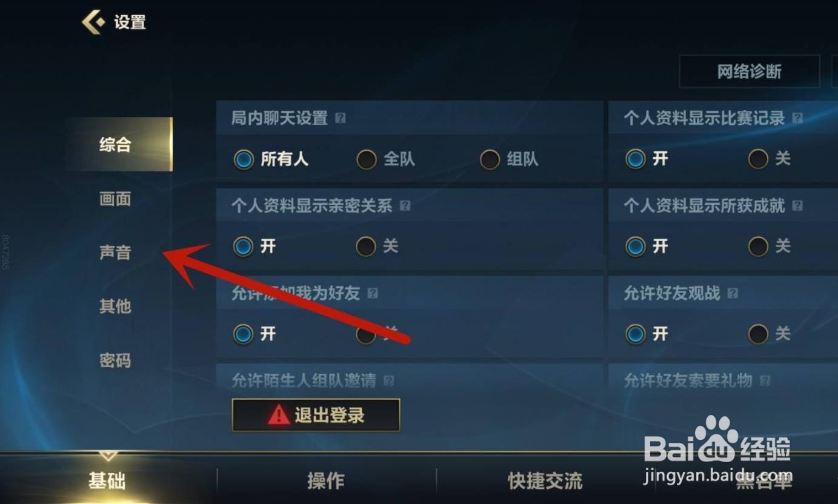Switch to 快捷交流 tab

pyautogui.click(x=545, y=481)
